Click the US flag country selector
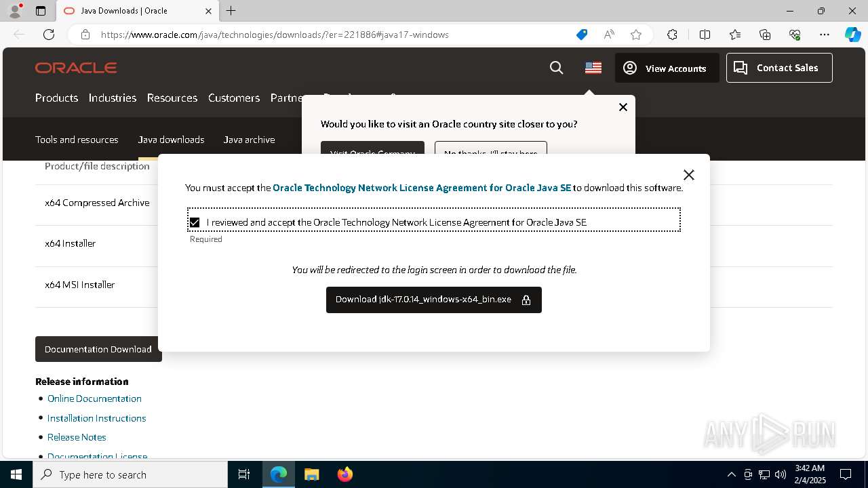The width and height of the screenshot is (868, 488). point(593,68)
